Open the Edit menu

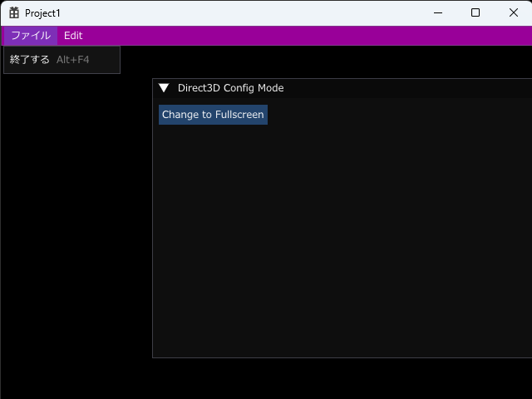tap(73, 36)
